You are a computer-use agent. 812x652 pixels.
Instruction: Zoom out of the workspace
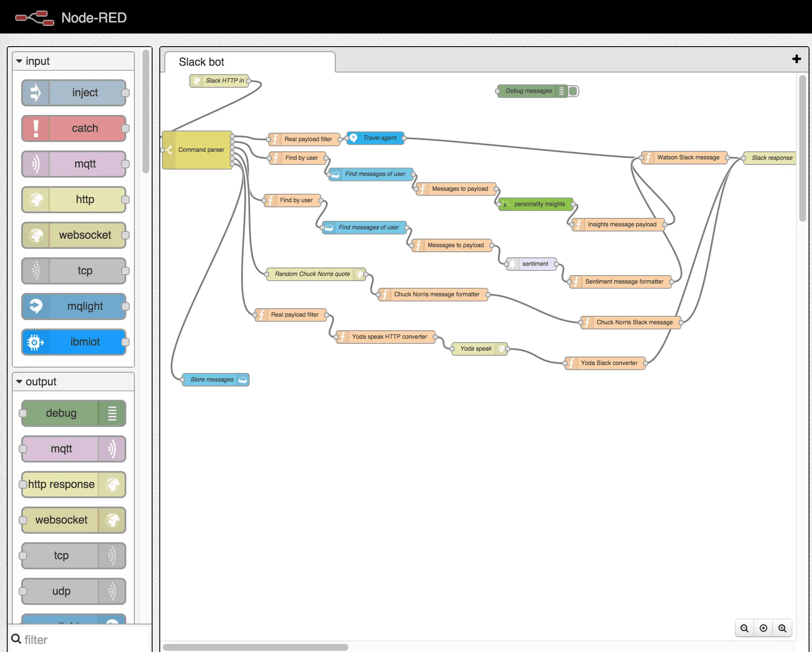click(x=744, y=628)
